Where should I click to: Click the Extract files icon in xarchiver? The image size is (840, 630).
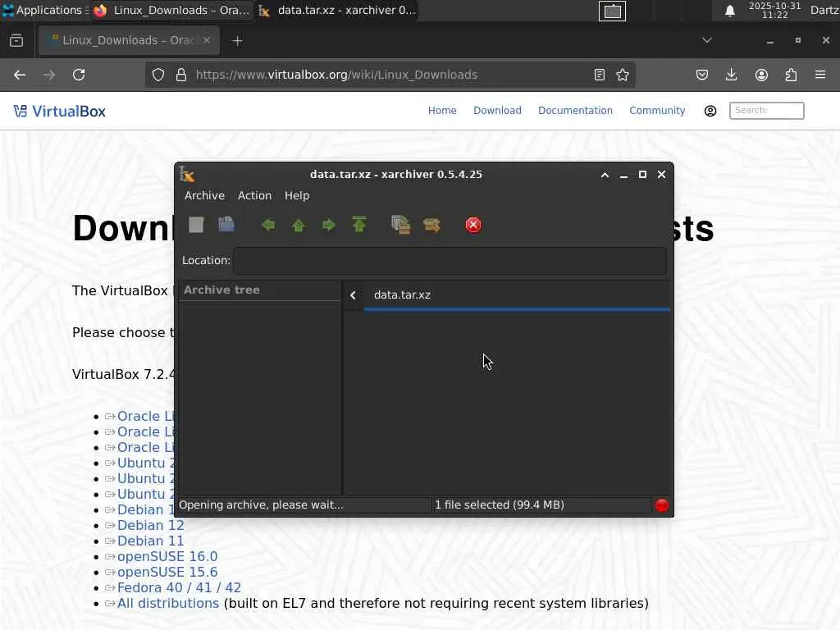tap(431, 225)
